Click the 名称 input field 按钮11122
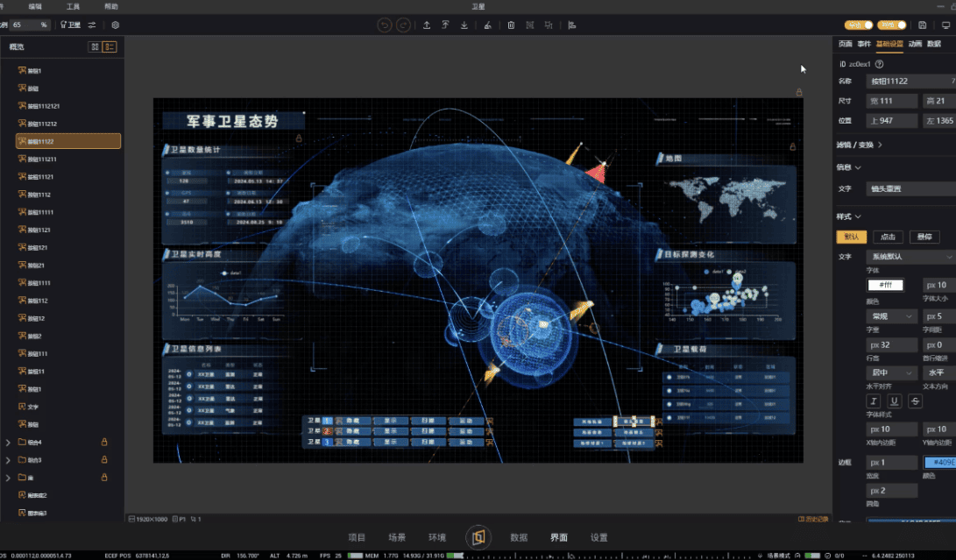 [909, 82]
